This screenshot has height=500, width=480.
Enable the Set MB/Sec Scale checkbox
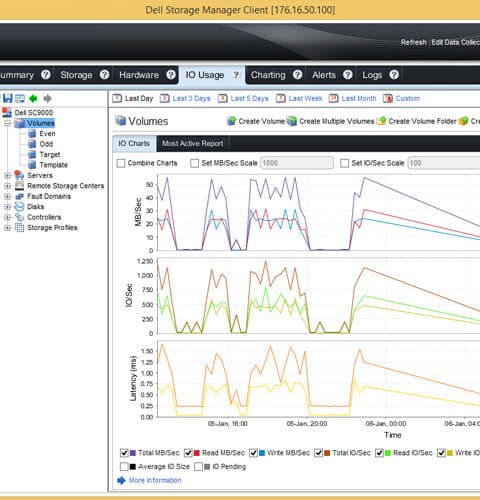pos(194,163)
